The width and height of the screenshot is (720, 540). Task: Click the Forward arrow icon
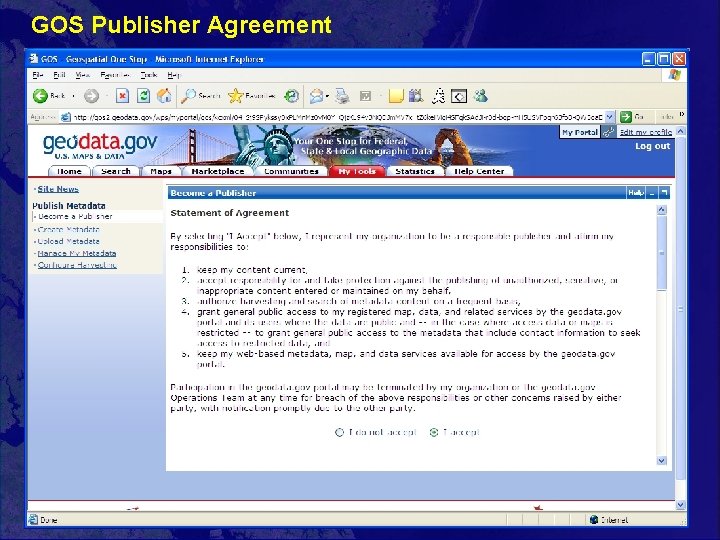[91, 96]
